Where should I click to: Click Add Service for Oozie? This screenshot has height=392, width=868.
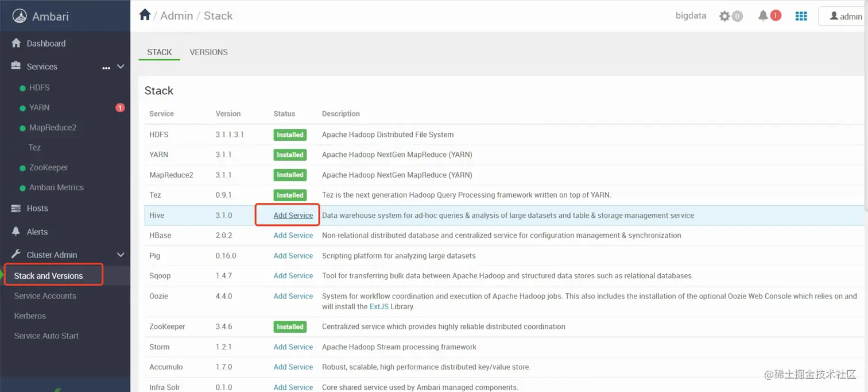click(x=293, y=296)
